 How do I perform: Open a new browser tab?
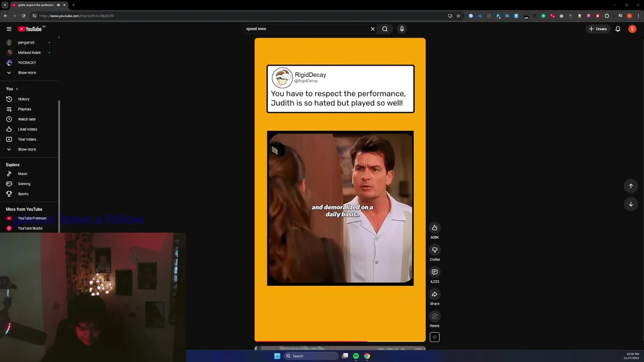(73, 5)
